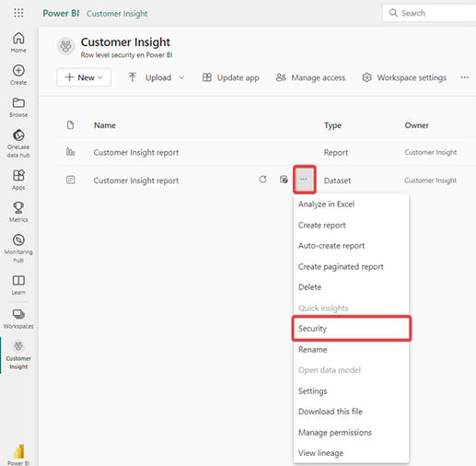Sort by the Type column header
Screen dimensions: 476x466
pos(332,125)
